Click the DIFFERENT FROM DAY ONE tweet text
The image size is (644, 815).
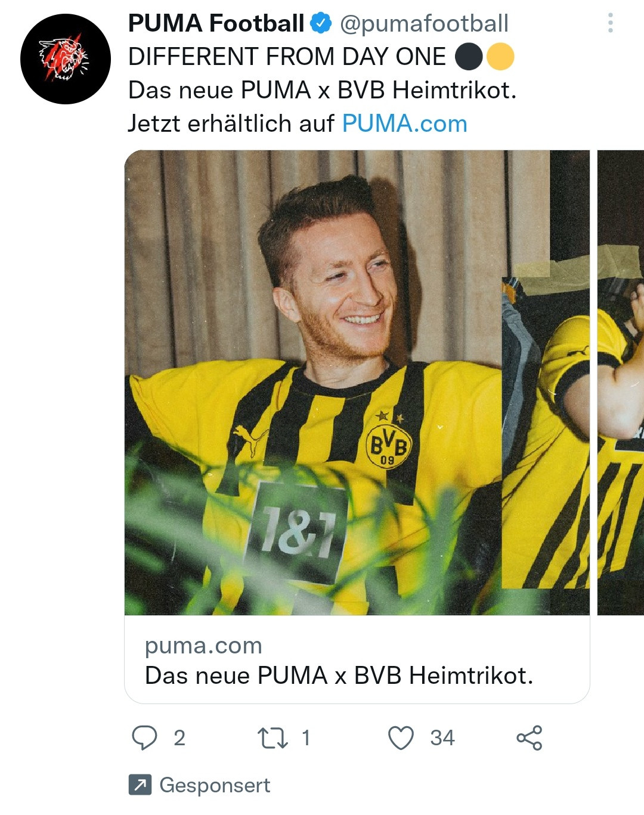(287, 57)
